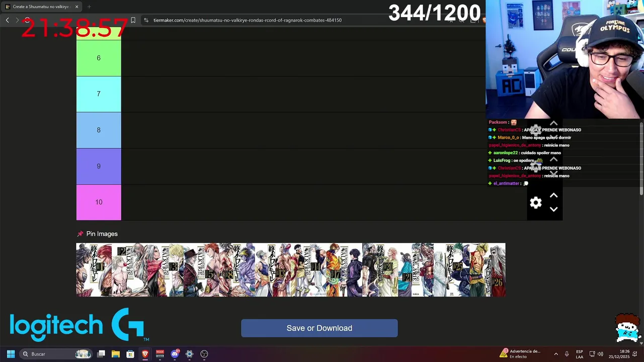Click the microphone tray icon
Screen dimensions: 644x362
567,354
